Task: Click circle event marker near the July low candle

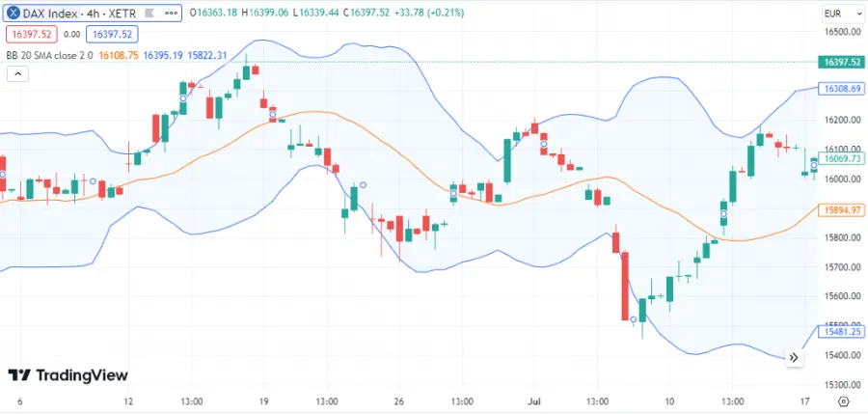Action: (x=633, y=318)
